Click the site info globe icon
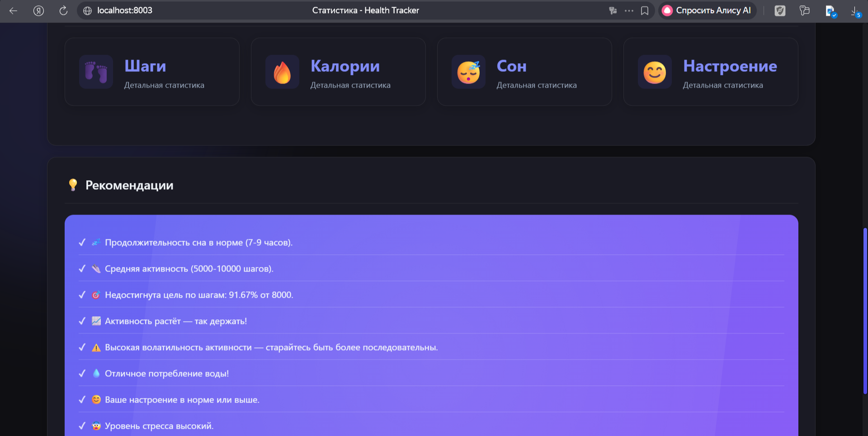The width and height of the screenshot is (868, 436). point(87,10)
